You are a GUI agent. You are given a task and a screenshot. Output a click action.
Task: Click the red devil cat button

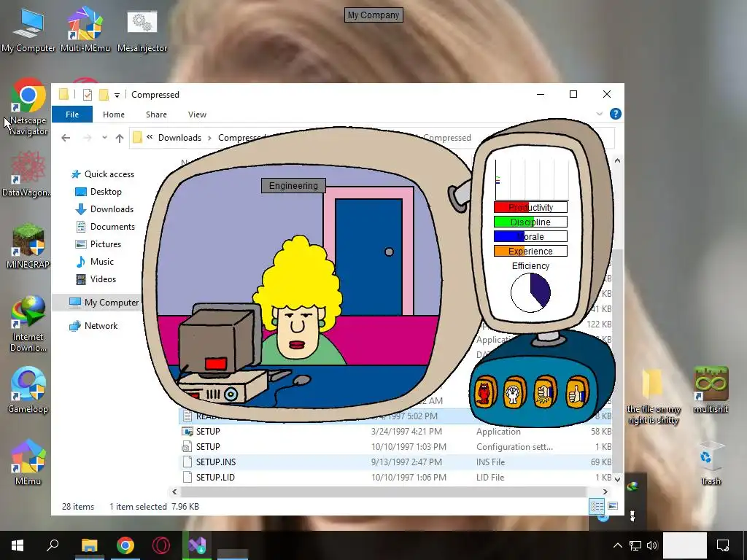[x=484, y=393]
